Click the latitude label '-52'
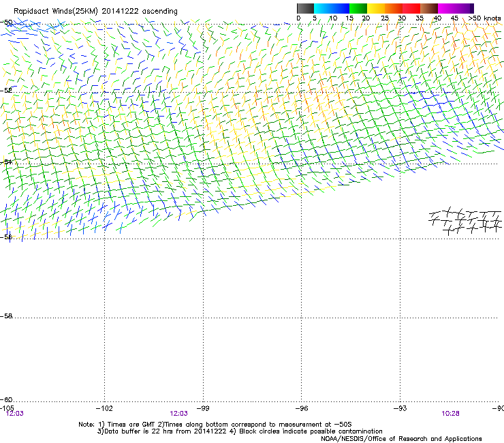 6,91
